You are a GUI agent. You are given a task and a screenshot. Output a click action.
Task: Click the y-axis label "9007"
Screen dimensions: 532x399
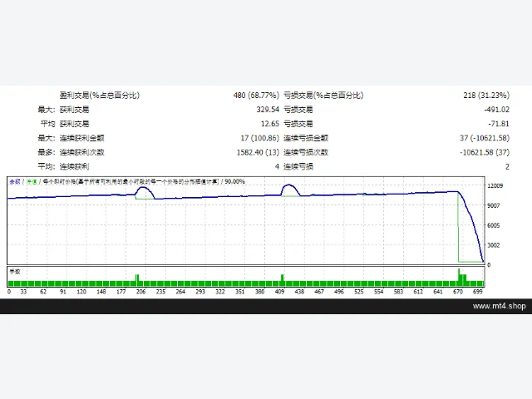pyautogui.click(x=494, y=205)
